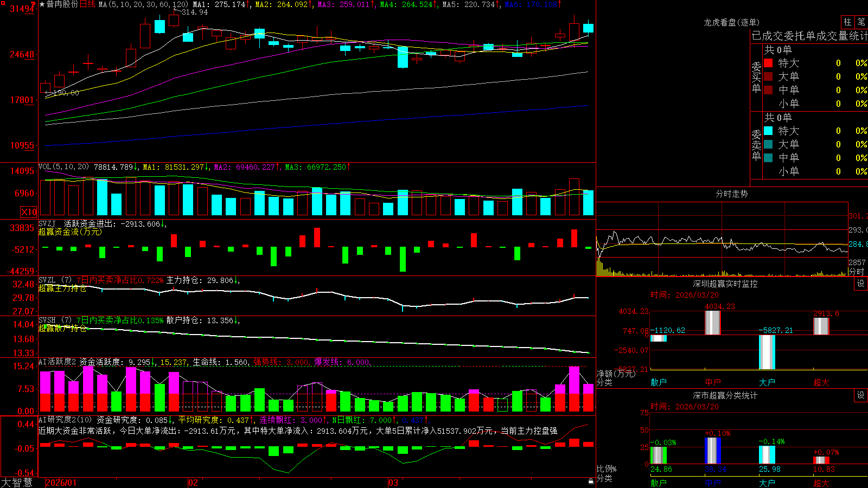Click the X10 volume scale button
This screenshot has width=868, height=488.
click(29, 212)
